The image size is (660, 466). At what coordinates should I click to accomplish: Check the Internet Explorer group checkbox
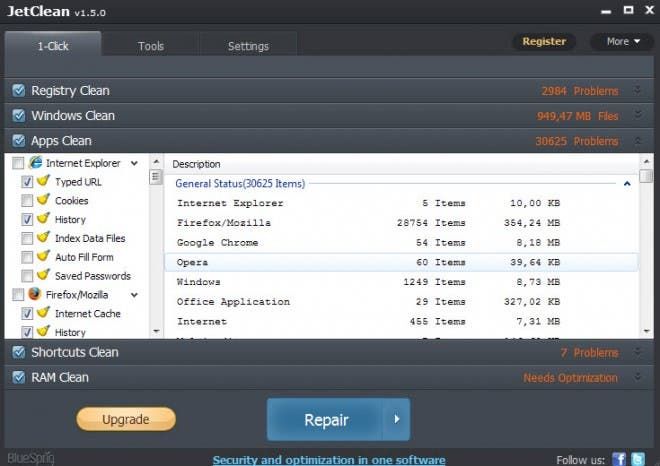[18, 163]
